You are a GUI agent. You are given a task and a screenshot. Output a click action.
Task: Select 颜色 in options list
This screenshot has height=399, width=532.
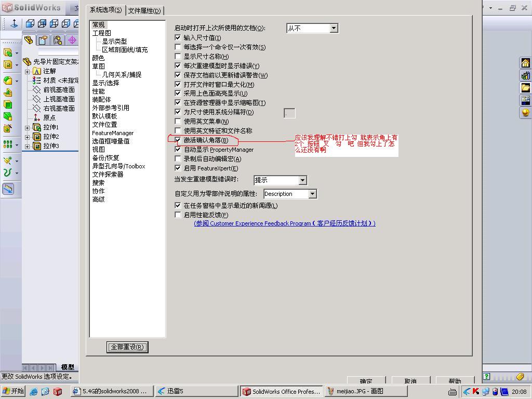(98, 58)
